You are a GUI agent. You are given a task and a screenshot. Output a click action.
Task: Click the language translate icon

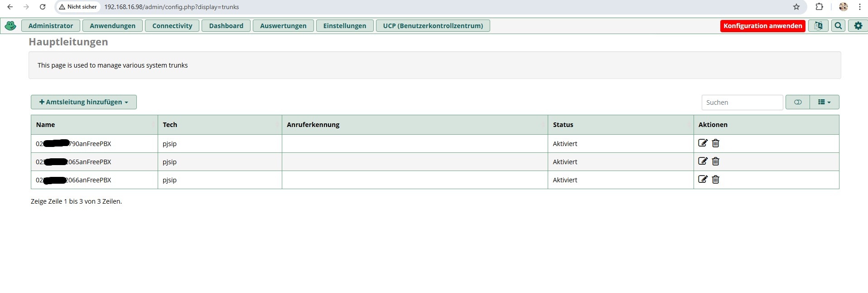(x=818, y=26)
